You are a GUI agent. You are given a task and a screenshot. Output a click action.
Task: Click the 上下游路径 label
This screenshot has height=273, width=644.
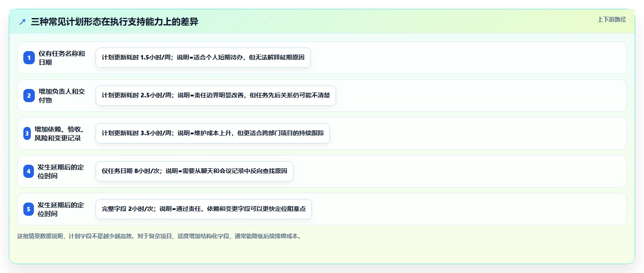(611, 19)
